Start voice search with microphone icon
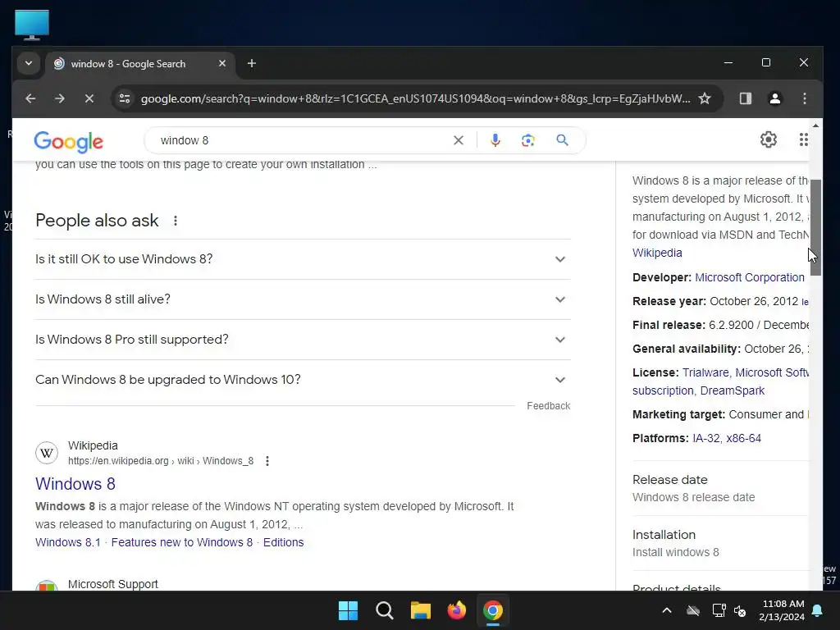840x630 pixels. (495, 140)
